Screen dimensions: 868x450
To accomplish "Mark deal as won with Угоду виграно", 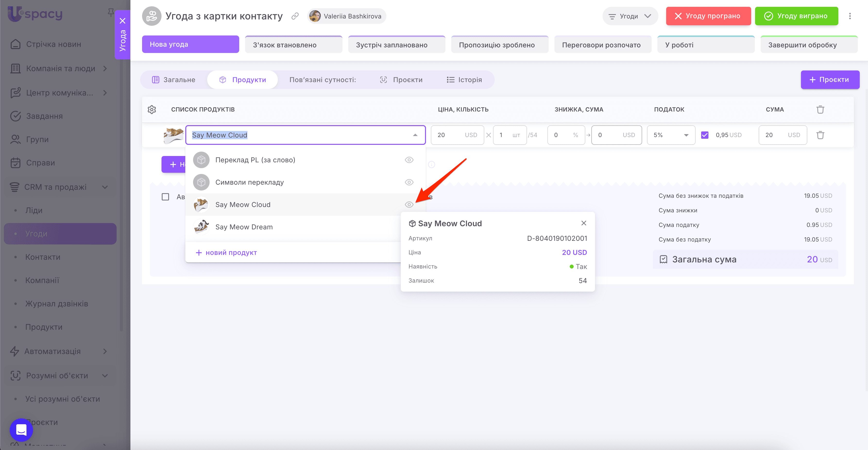I will (796, 16).
